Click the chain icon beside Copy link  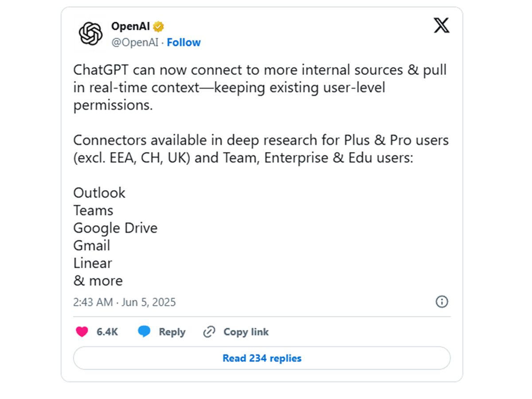(x=209, y=332)
